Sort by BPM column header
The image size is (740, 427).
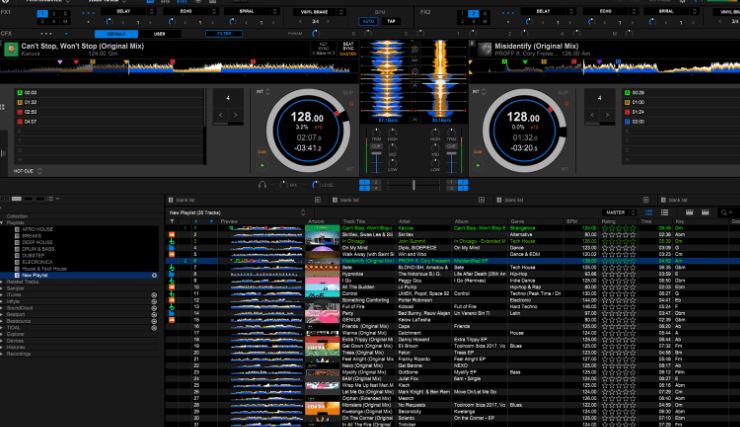[572, 221]
